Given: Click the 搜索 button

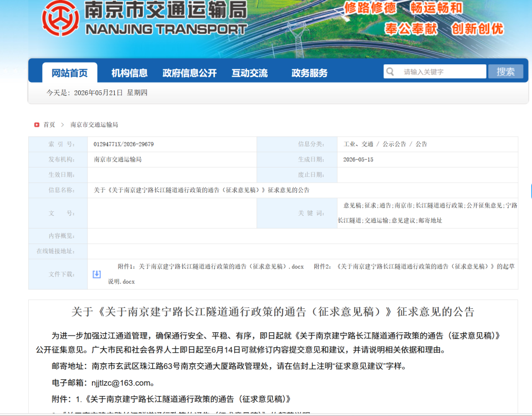Looking at the screenshot, I should (x=505, y=72).
